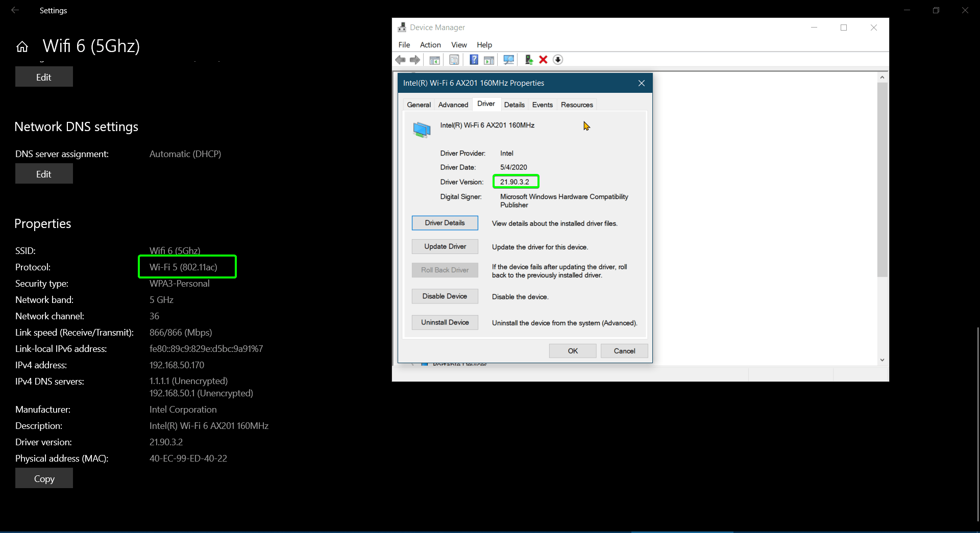Open Properties from the Device Manager toolbar icon
Viewport: 980px width, 533px height.
pos(454,60)
